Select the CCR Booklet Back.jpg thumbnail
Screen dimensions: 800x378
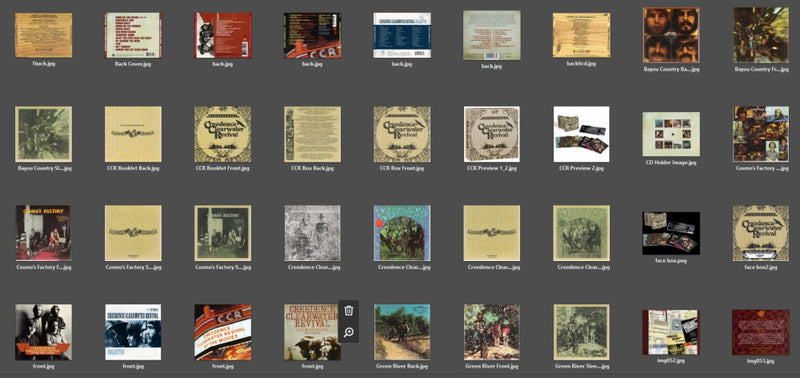[133, 134]
